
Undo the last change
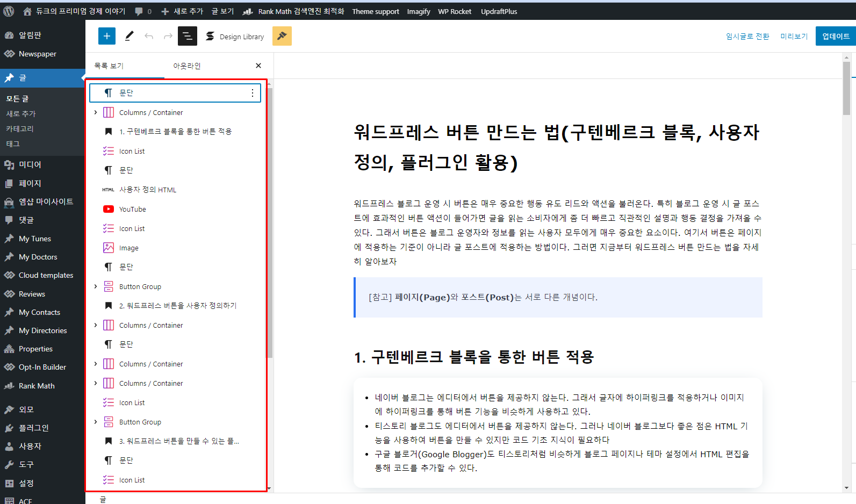pyautogui.click(x=149, y=36)
